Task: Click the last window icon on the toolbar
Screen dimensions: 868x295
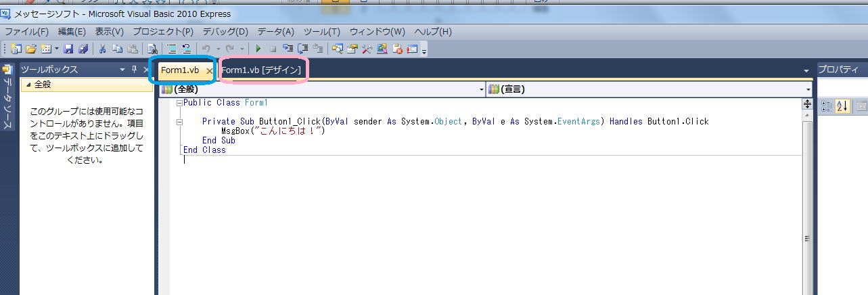Action: (x=412, y=49)
